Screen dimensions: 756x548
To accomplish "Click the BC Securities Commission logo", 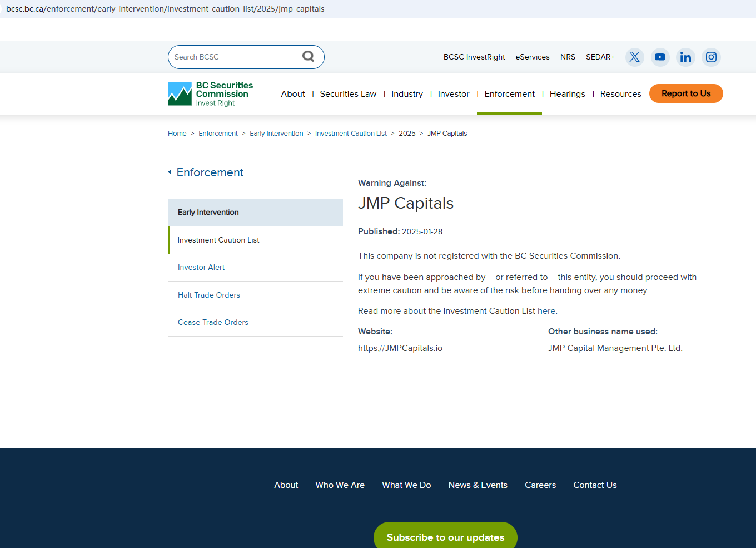I will pos(211,94).
